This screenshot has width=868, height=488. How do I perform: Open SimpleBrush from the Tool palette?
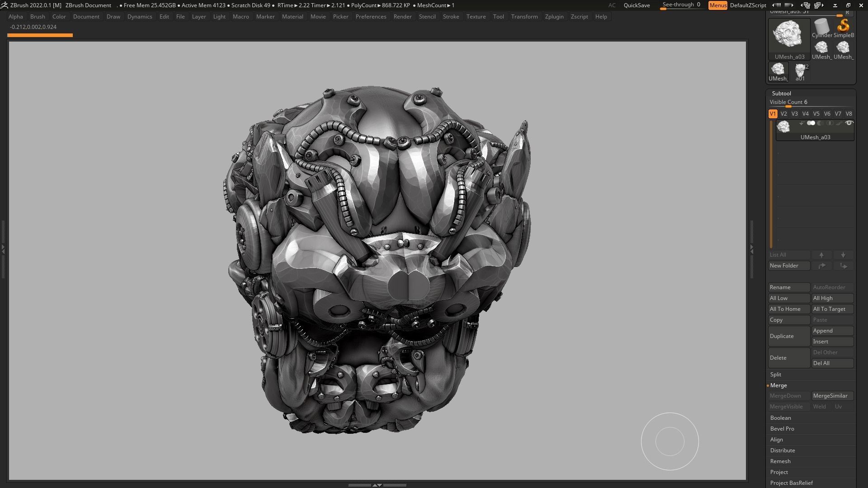pyautogui.click(x=844, y=27)
